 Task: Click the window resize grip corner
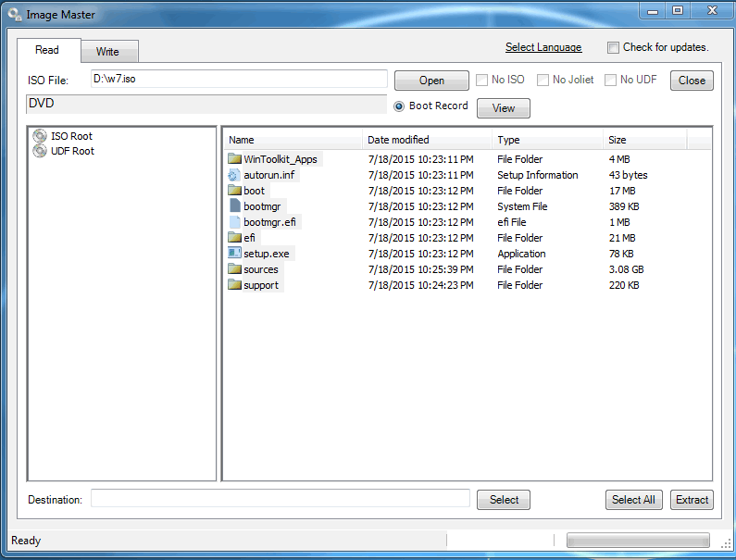[726, 543]
